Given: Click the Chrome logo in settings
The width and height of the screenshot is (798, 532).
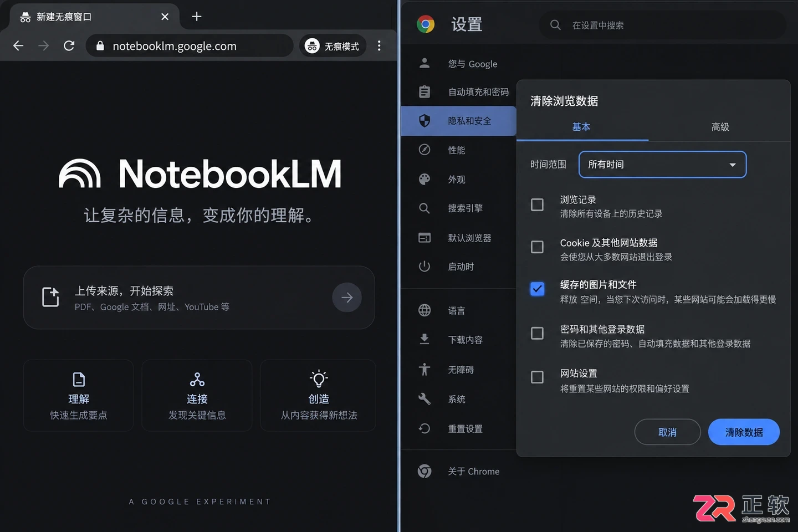Looking at the screenshot, I should pos(426,24).
